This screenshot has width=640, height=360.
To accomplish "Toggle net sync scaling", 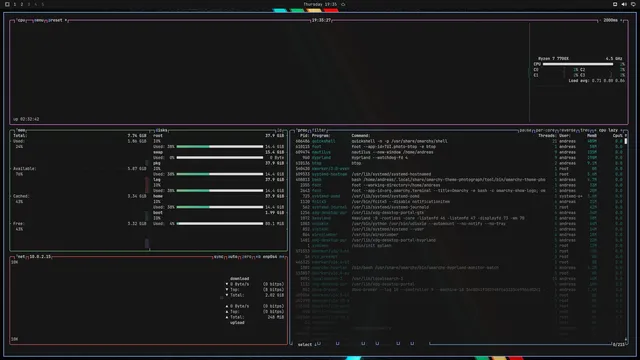I will [218, 257].
